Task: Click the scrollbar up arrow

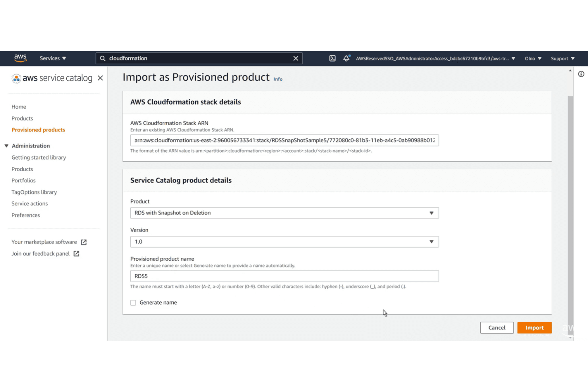Action: (x=570, y=71)
